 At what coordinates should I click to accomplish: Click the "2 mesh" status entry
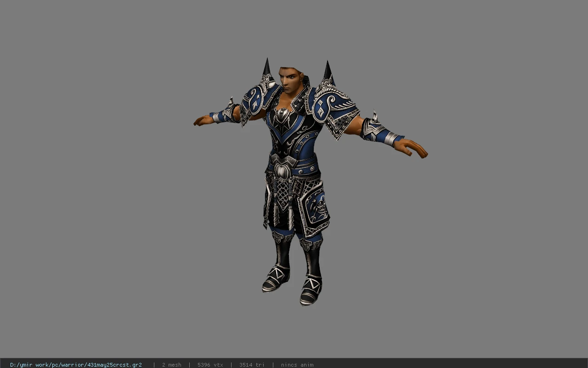(x=171, y=365)
